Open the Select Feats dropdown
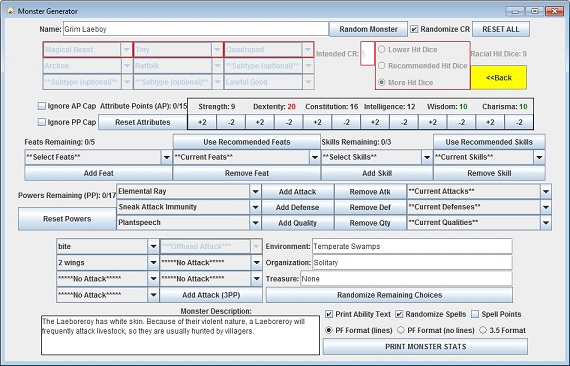This screenshot has height=366, width=570. [166, 157]
